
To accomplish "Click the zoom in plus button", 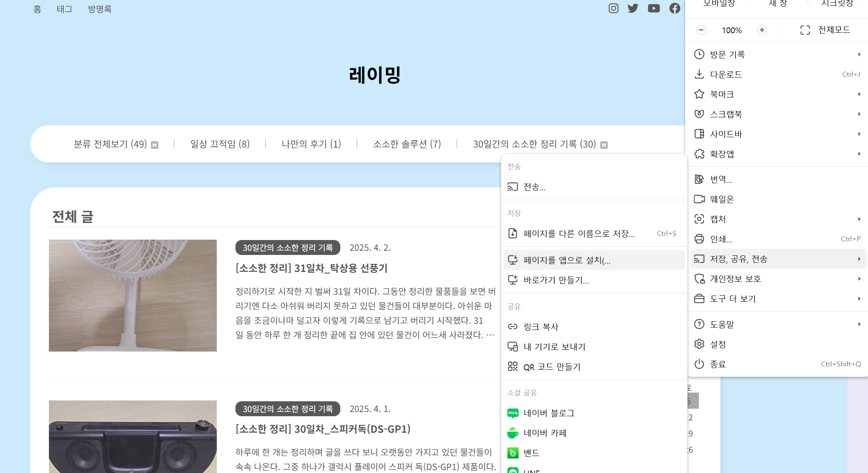I will point(762,30).
